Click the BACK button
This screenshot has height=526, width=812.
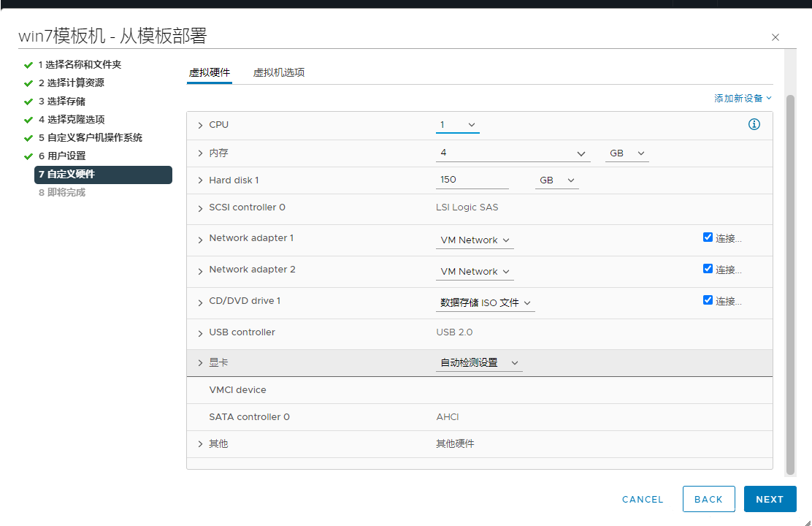[x=708, y=499]
